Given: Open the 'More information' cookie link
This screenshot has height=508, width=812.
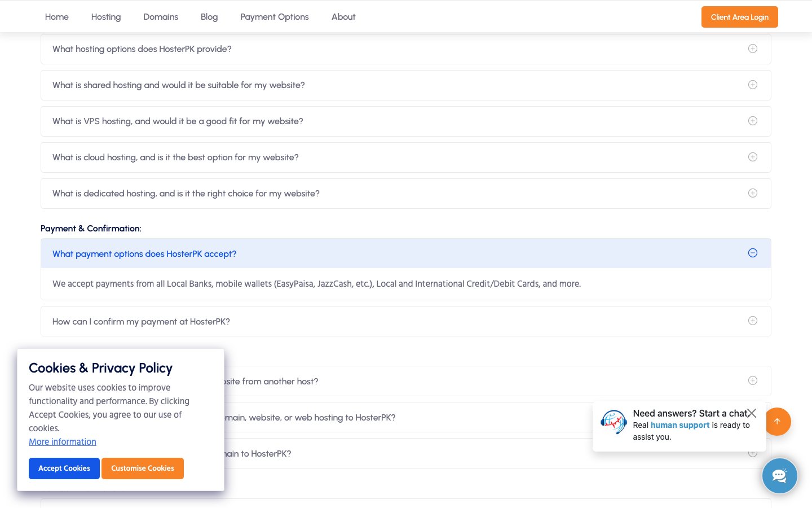Looking at the screenshot, I should coord(63,441).
